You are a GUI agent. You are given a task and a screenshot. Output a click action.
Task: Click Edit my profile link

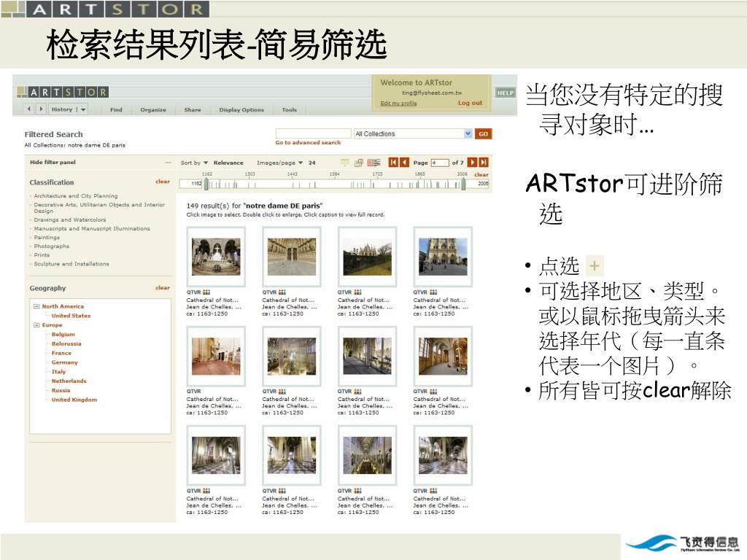click(399, 103)
